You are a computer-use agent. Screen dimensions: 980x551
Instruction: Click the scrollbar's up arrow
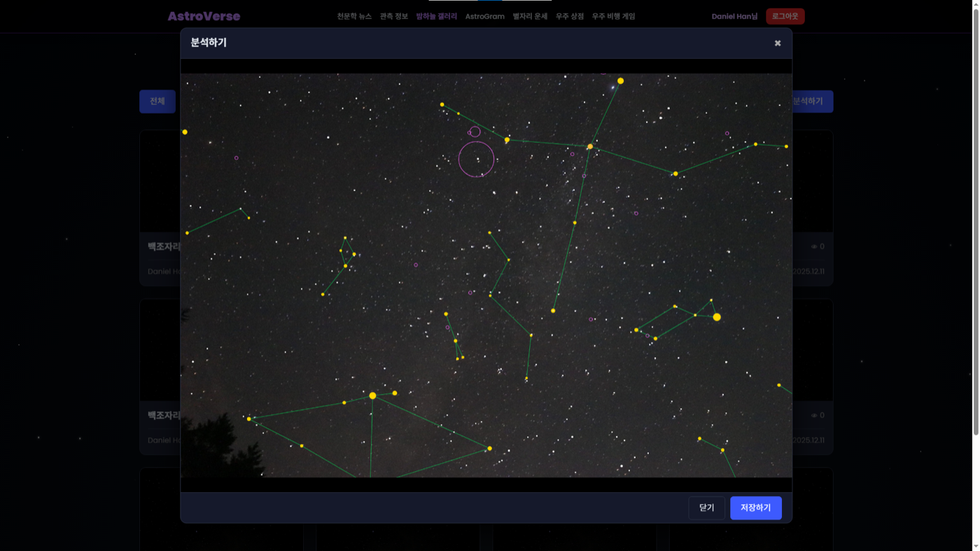point(976,4)
